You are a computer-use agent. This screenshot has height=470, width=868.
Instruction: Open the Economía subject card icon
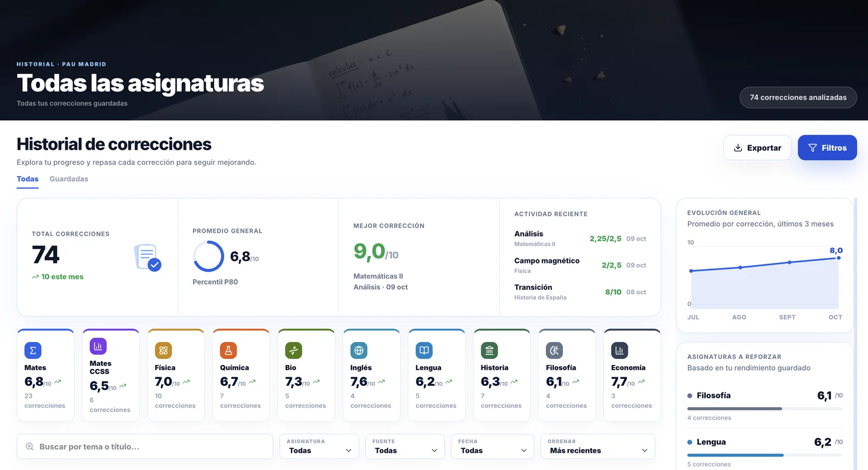(620, 351)
